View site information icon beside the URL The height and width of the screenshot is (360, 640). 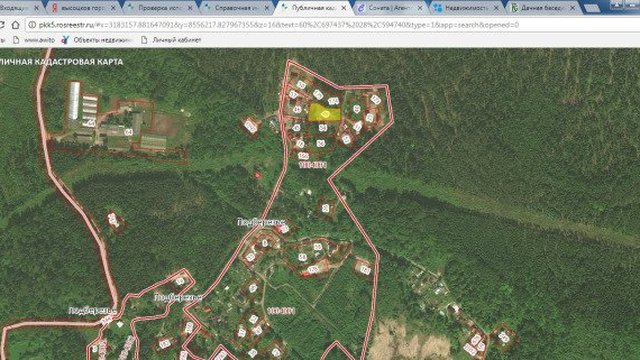[32, 25]
